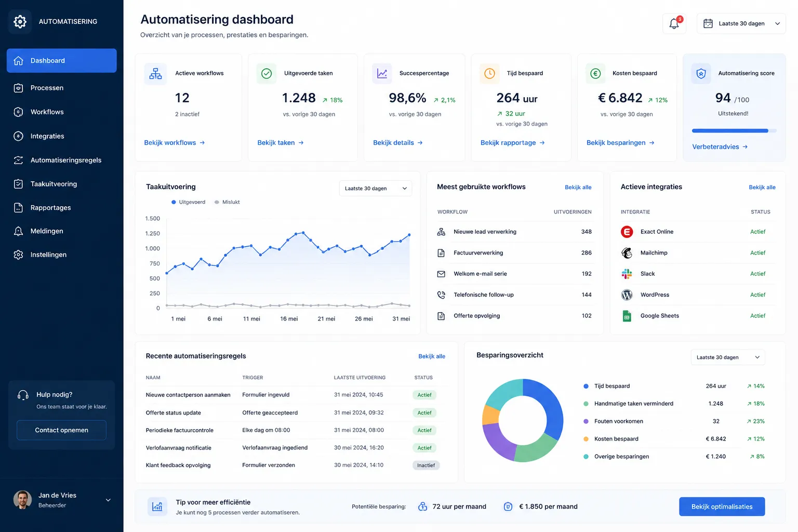Click Nieuwe contactpersoon aanmaken rule name

188,395
